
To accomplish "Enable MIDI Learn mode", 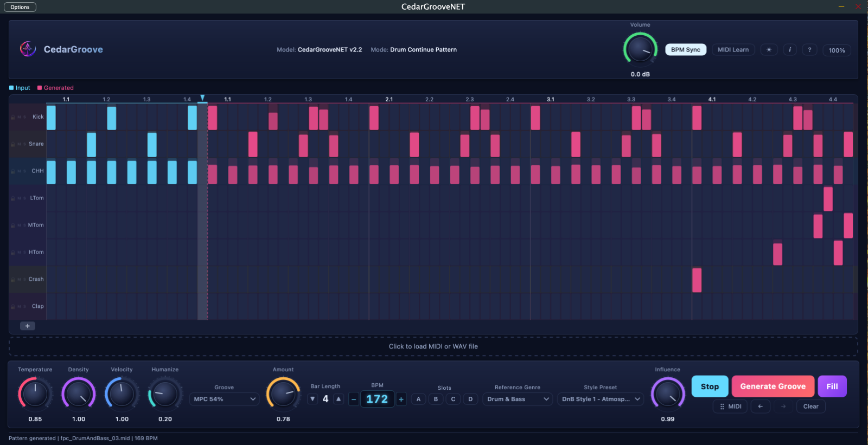I will tap(733, 50).
